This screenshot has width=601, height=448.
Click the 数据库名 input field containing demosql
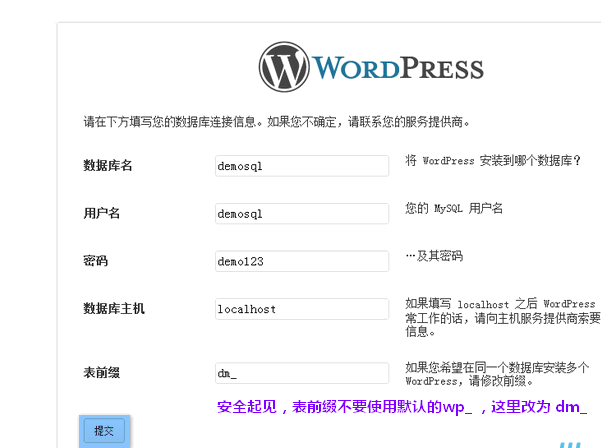(x=302, y=166)
